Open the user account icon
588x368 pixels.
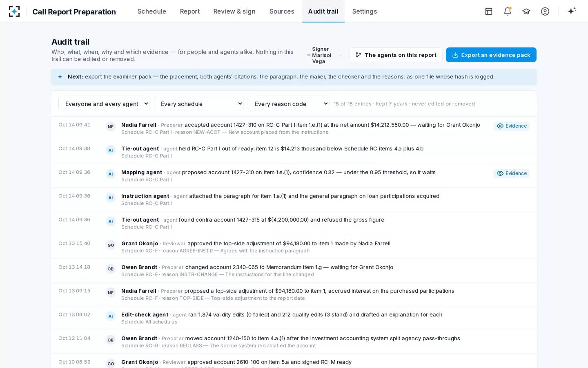pos(545,11)
